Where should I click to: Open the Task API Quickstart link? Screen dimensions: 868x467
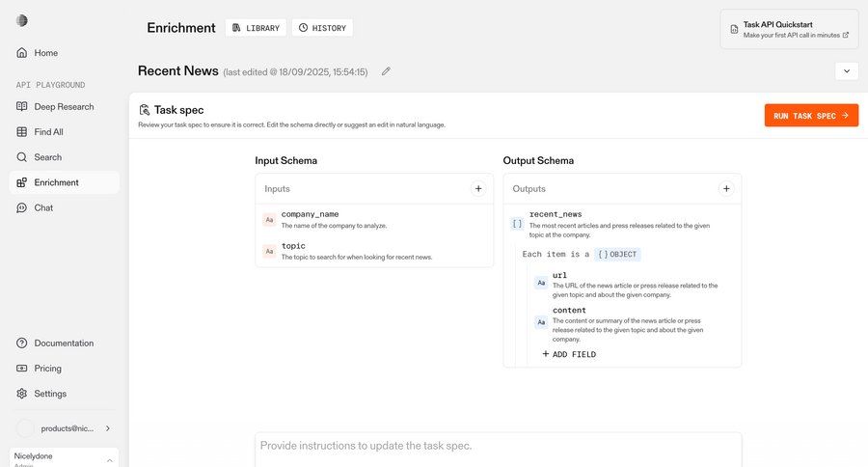(x=789, y=29)
